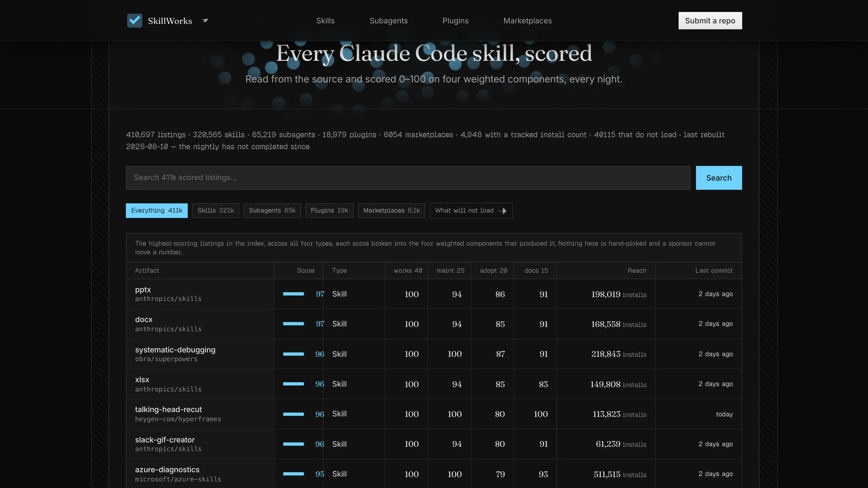Image resolution: width=868 pixels, height=488 pixels.
Task: Select the Plugins 19k filter tab
Action: point(329,211)
